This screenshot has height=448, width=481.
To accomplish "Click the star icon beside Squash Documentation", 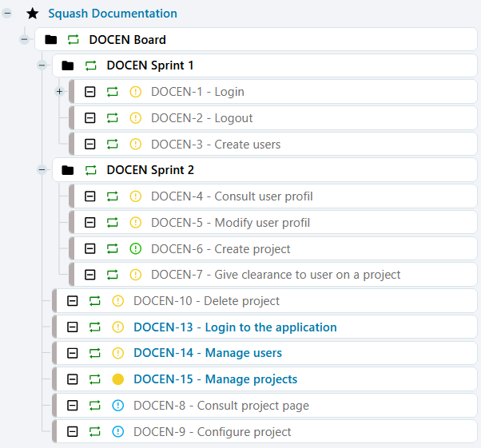I will tap(32, 14).
